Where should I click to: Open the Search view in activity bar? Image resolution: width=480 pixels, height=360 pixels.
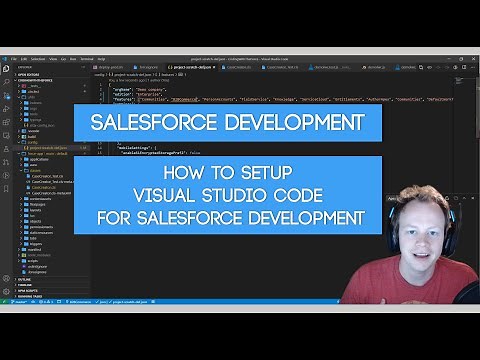[x=6, y=82]
